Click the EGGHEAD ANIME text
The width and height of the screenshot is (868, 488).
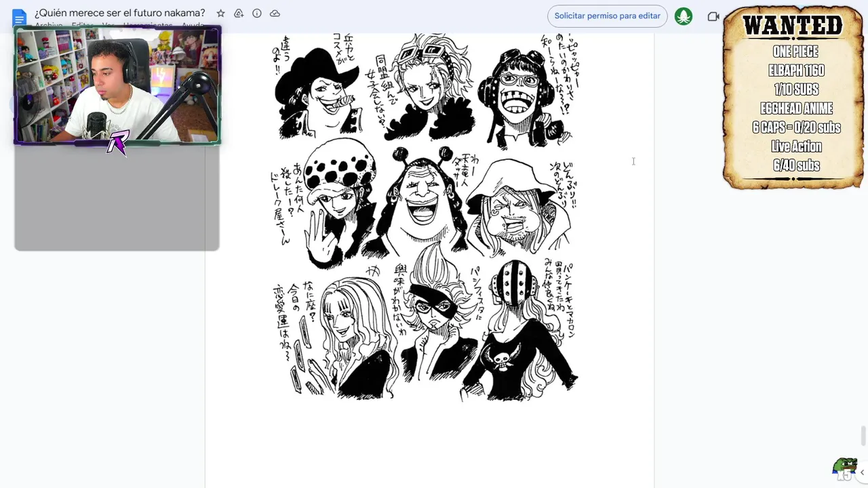click(x=796, y=108)
